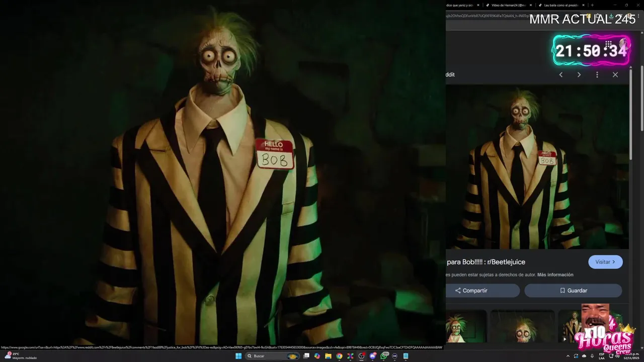Open WhatsApp from the taskbar
The image size is (644, 362).
click(384, 356)
